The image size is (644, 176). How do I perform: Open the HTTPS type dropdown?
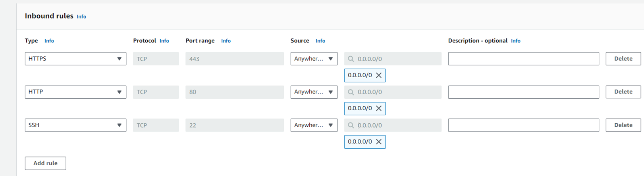point(75,59)
